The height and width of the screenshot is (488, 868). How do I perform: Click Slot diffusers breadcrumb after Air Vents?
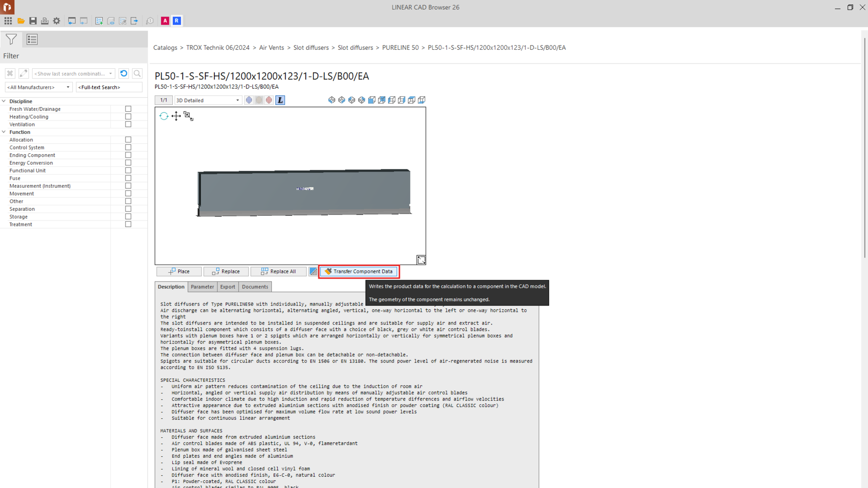pyautogui.click(x=310, y=48)
